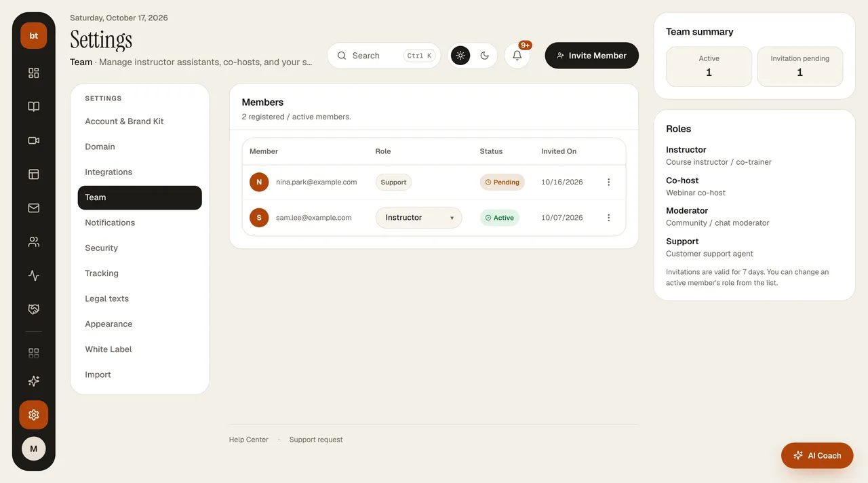Open row menu for sam.lee@example.com

pyautogui.click(x=608, y=218)
